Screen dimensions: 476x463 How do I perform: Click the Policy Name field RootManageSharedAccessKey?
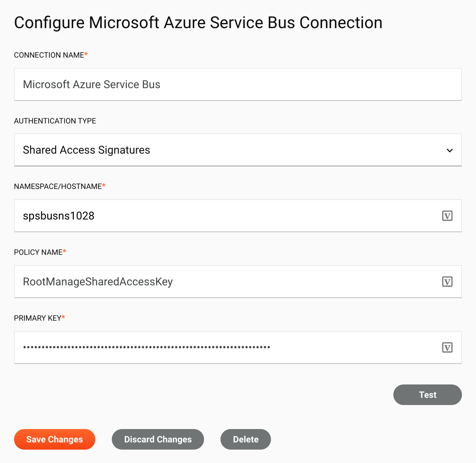click(x=238, y=282)
